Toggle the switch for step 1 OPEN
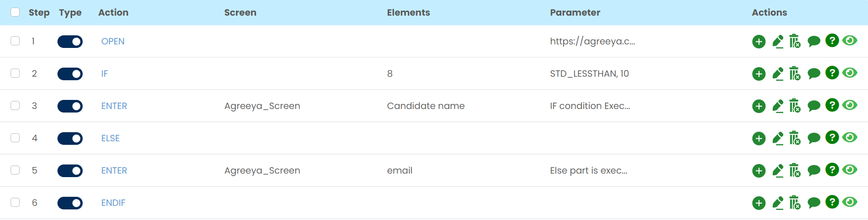This screenshot has height=220, width=868. pyautogui.click(x=70, y=41)
